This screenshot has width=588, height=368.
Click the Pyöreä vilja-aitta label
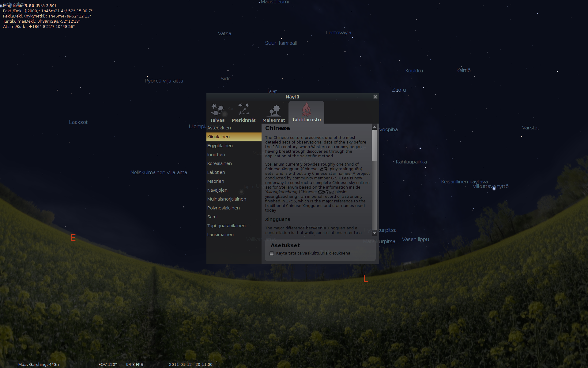[164, 81]
